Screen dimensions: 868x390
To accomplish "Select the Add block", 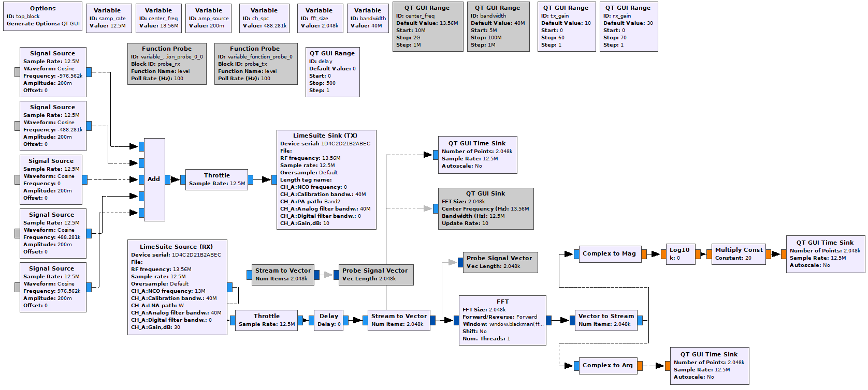I will click(154, 180).
